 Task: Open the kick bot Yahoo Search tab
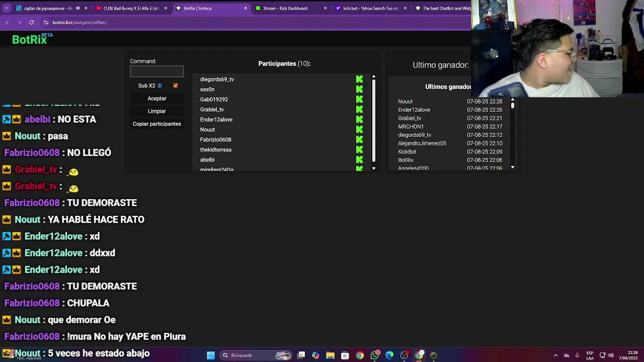[371, 8]
